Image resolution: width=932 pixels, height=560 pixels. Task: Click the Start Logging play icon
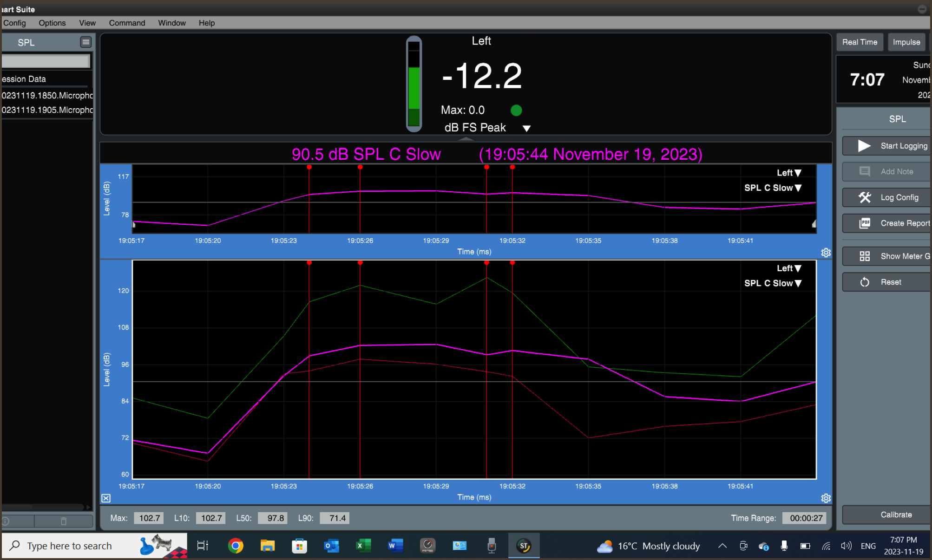coord(864,146)
